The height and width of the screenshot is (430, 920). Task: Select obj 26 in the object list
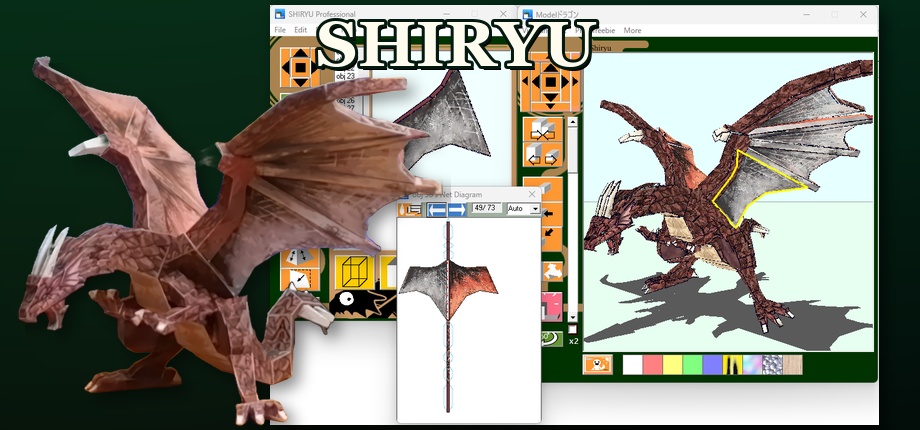[346, 101]
